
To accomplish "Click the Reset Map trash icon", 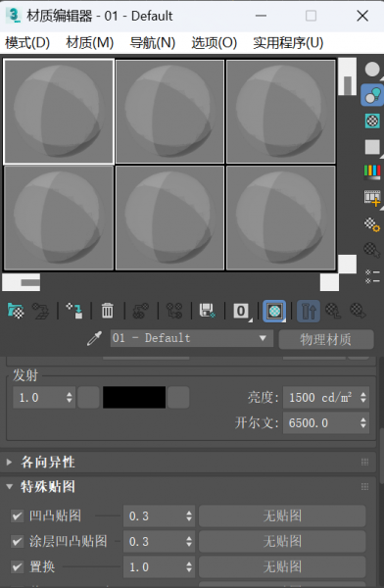I will [x=107, y=311].
